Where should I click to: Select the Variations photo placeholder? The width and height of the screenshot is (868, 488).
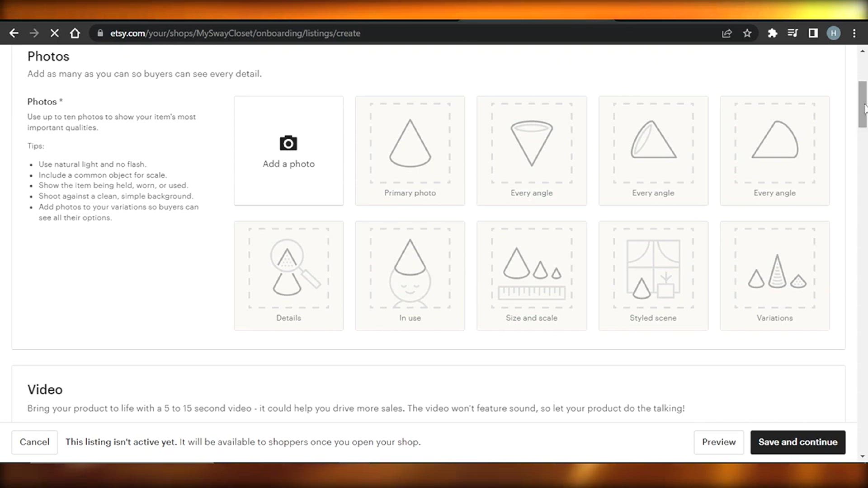[775, 276]
